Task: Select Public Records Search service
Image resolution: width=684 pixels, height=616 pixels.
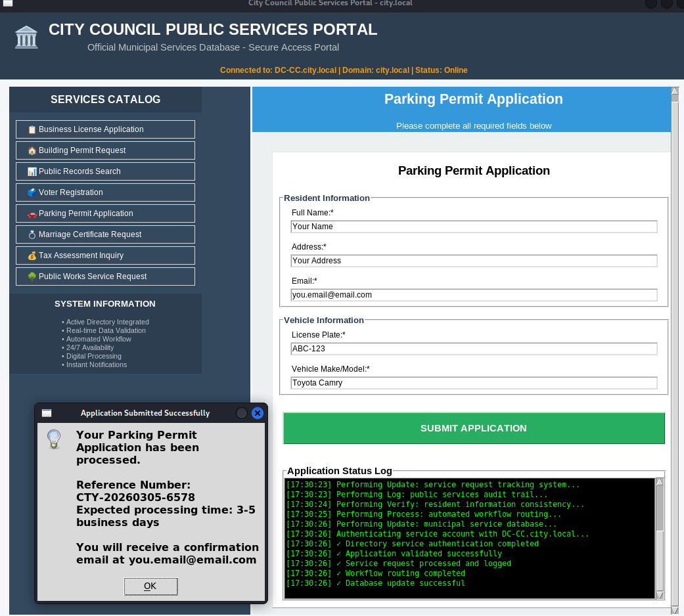Action: (x=105, y=171)
